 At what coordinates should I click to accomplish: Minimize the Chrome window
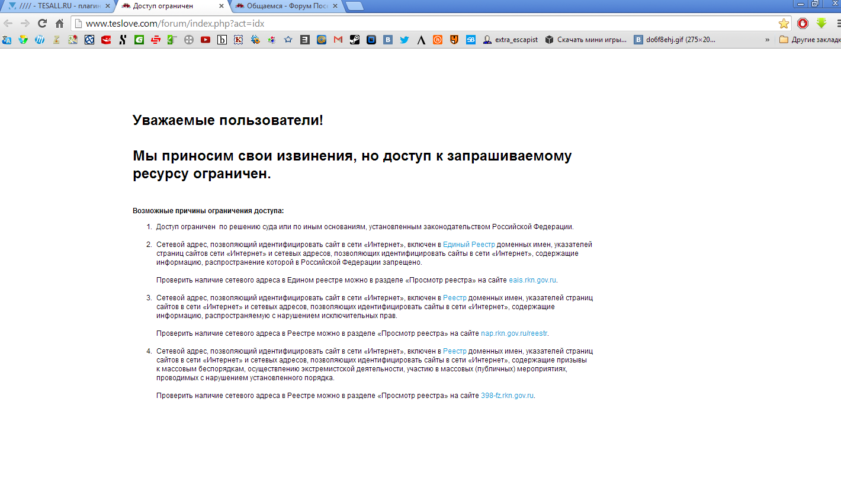[x=801, y=4]
